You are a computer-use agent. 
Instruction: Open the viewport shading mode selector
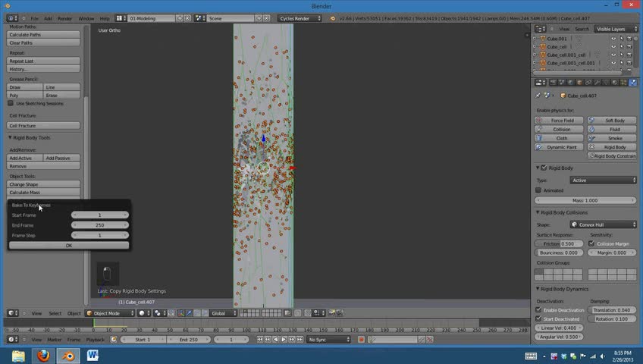point(144,313)
